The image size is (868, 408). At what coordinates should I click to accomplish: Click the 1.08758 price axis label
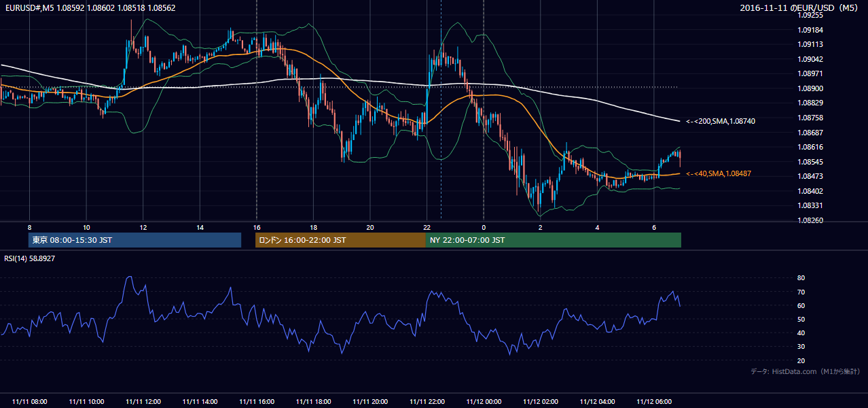coord(810,118)
